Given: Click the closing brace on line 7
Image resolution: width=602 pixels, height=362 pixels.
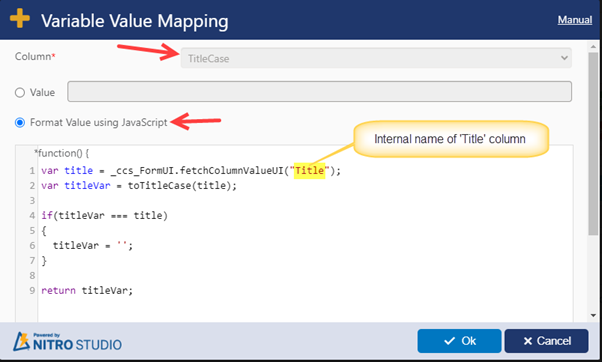Looking at the screenshot, I should pyautogui.click(x=44, y=261).
